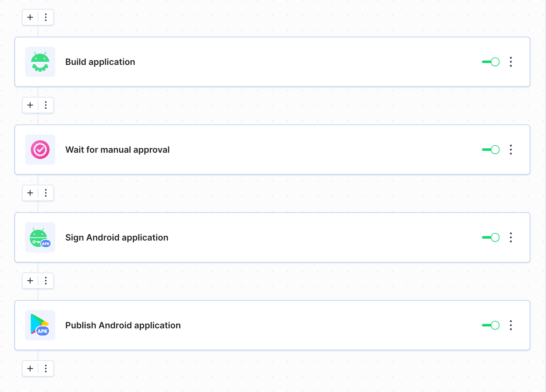Open the Wait for manual approval step
The width and height of the screenshot is (546, 392).
click(220, 150)
